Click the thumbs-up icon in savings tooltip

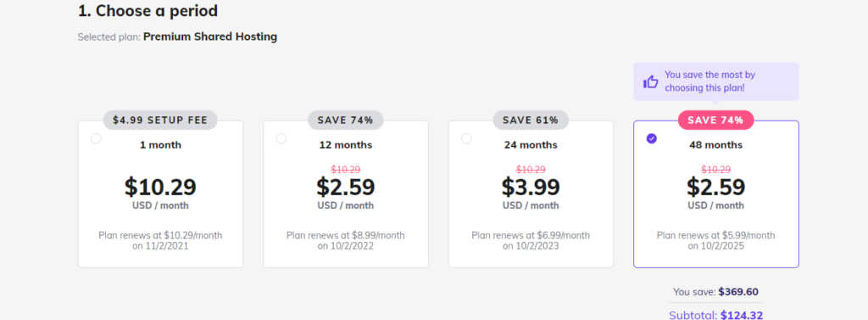coord(650,82)
